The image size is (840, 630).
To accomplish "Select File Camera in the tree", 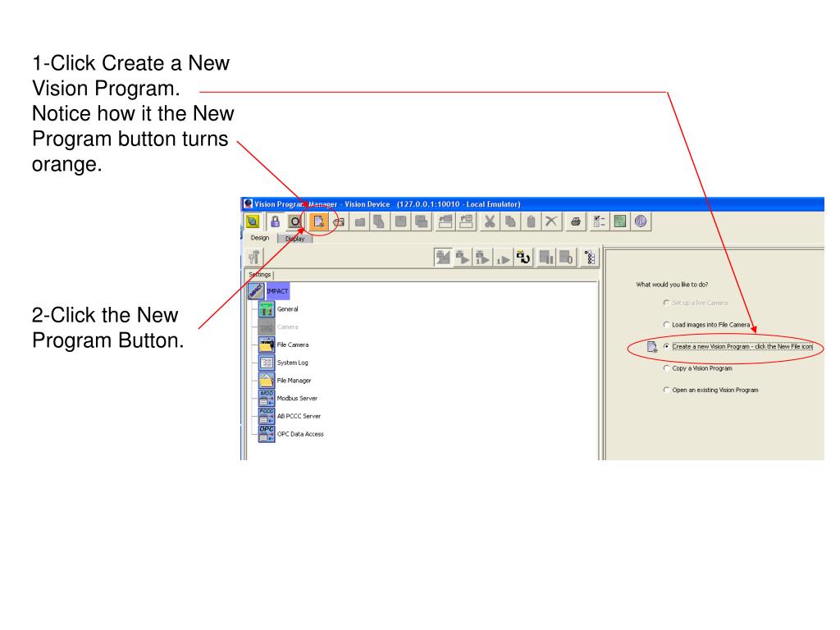I will point(293,345).
